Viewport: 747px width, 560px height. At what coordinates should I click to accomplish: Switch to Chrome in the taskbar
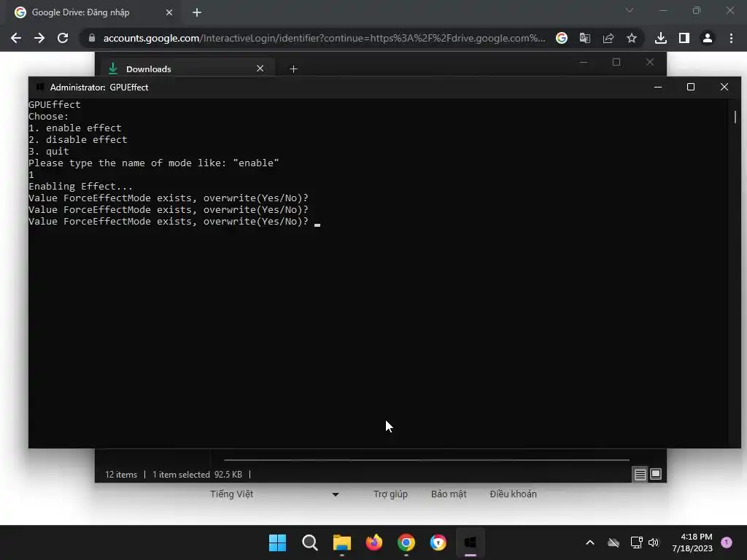406,542
